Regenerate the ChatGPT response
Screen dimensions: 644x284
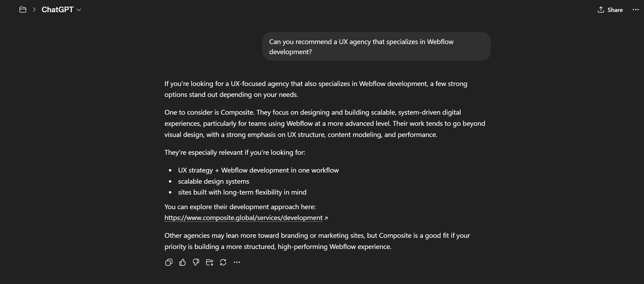click(x=223, y=262)
